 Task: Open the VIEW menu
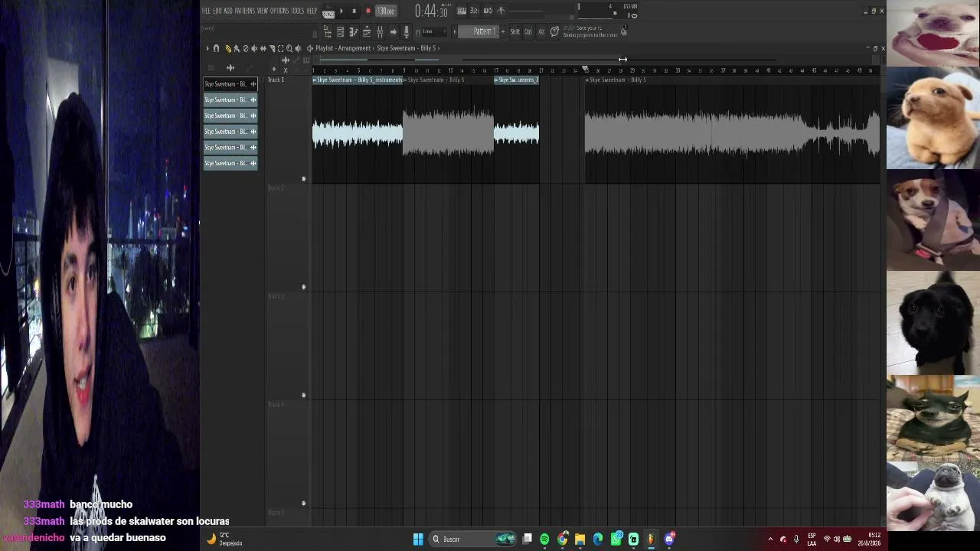[263, 11]
